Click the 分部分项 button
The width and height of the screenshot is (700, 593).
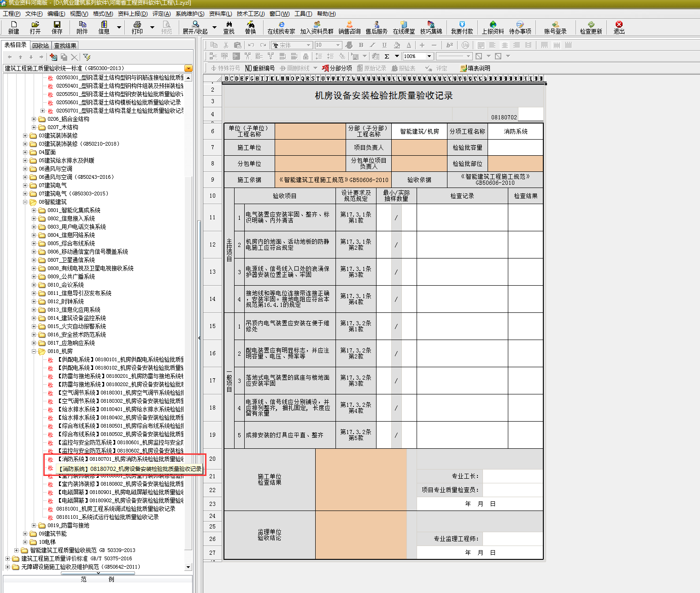(x=337, y=68)
